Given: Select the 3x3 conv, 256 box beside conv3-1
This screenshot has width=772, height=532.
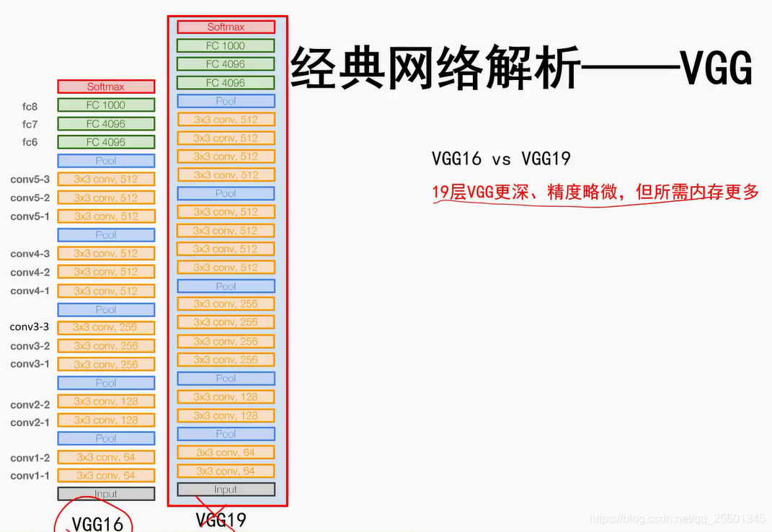Looking at the screenshot, I should pyautogui.click(x=106, y=365).
